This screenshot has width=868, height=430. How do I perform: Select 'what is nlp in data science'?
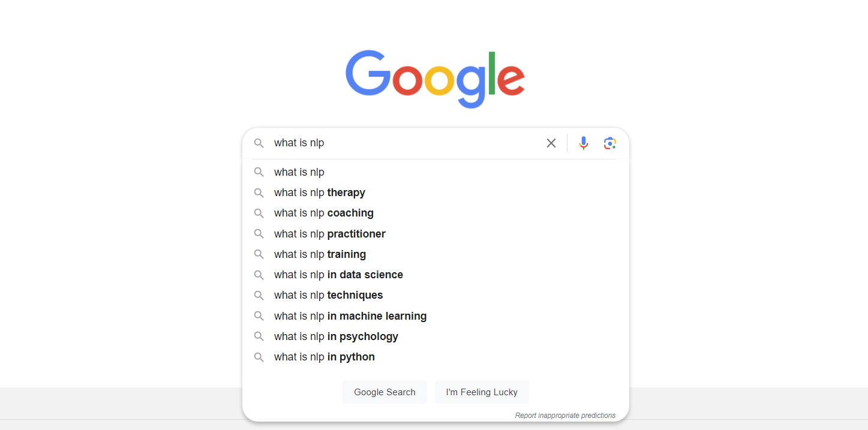click(x=338, y=275)
